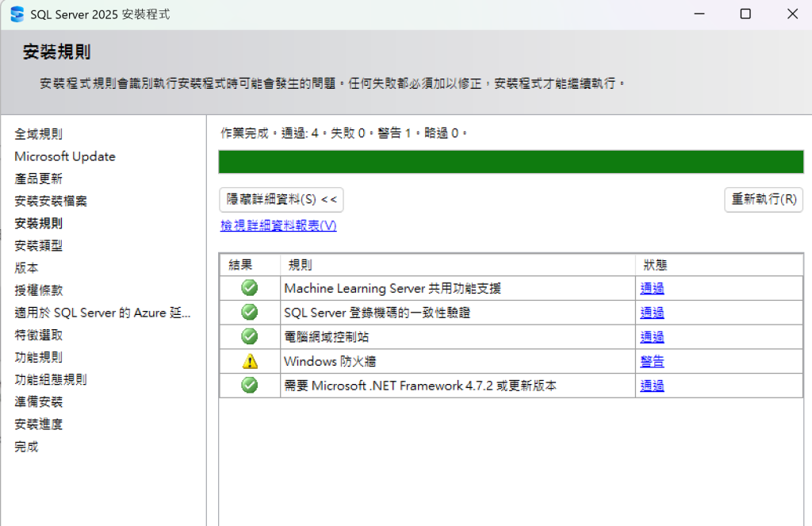Viewport: 812px width, 526px height.
Task: Select 安裝進度 step in sidebar
Action: [38, 424]
